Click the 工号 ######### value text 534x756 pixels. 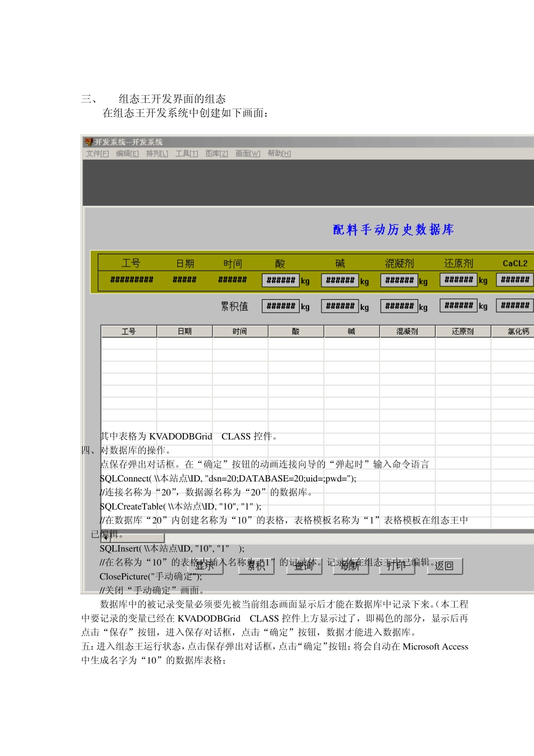coord(132,280)
